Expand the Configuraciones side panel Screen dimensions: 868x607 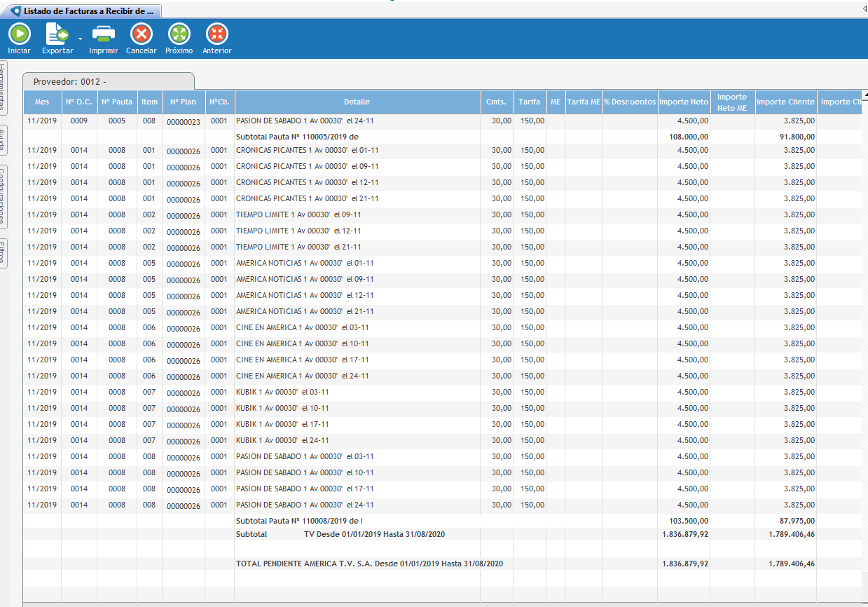[x=4, y=197]
